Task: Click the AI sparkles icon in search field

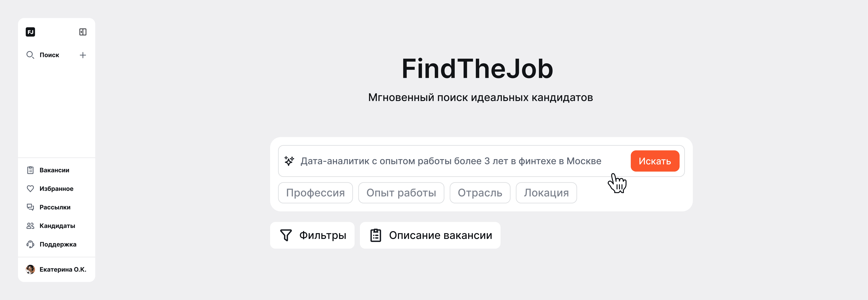Action: click(290, 161)
